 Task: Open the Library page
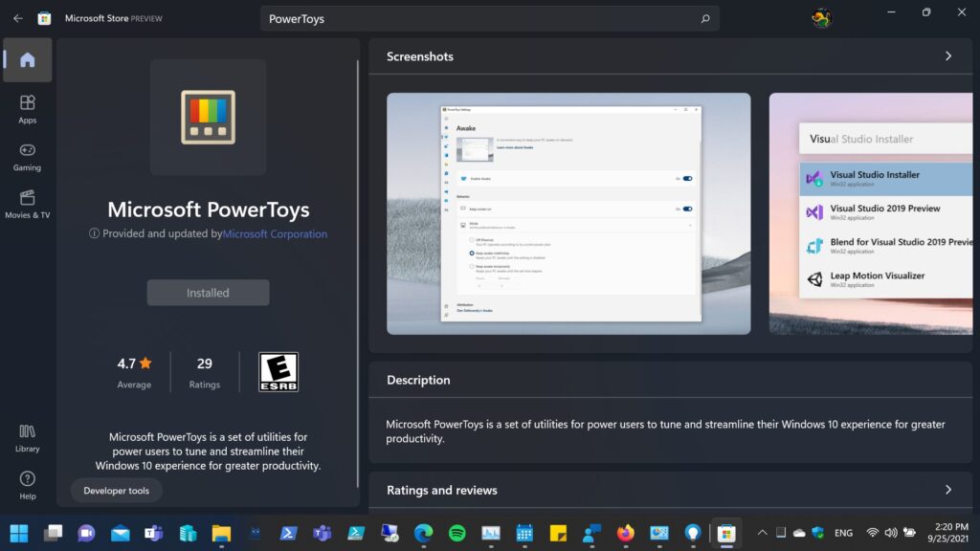pos(27,437)
